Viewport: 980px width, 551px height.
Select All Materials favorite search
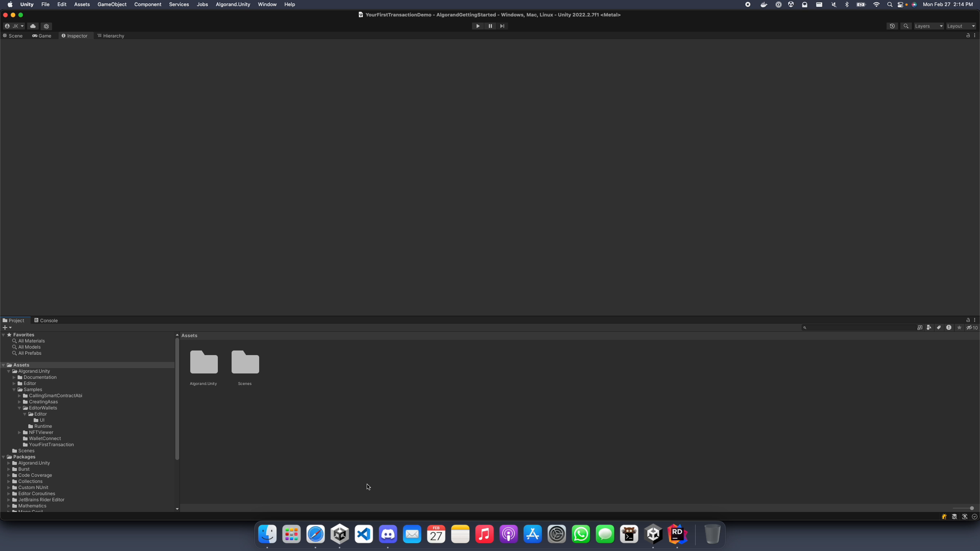pos(31,341)
